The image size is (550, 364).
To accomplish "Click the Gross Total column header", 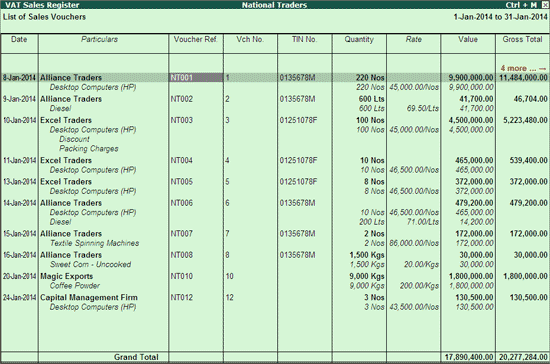I will click(x=522, y=39).
